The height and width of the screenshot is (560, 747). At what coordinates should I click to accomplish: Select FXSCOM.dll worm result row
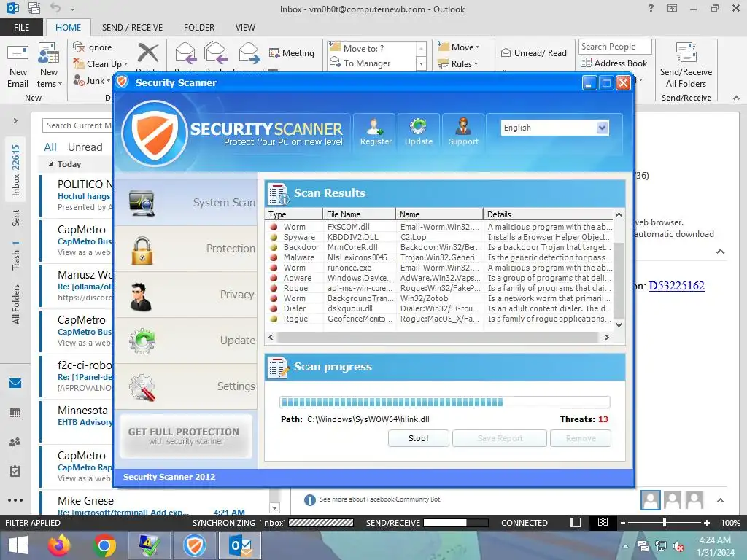(440, 227)
